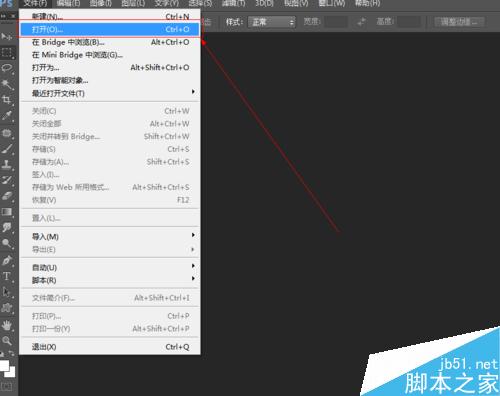Click the 文件简介(F)... entry
Image resolution: width=500 pixels, height=396 pixels.
click(x=110, y=298)
